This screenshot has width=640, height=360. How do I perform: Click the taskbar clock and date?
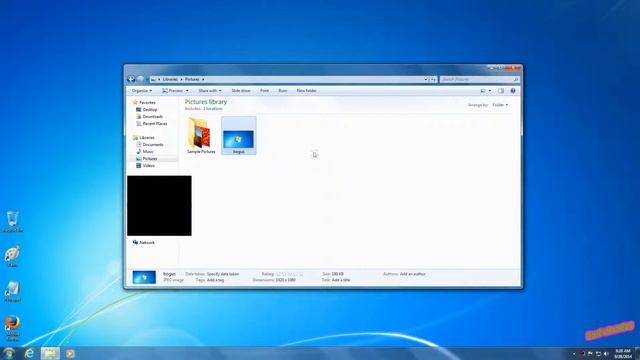(x=623, y=353)
